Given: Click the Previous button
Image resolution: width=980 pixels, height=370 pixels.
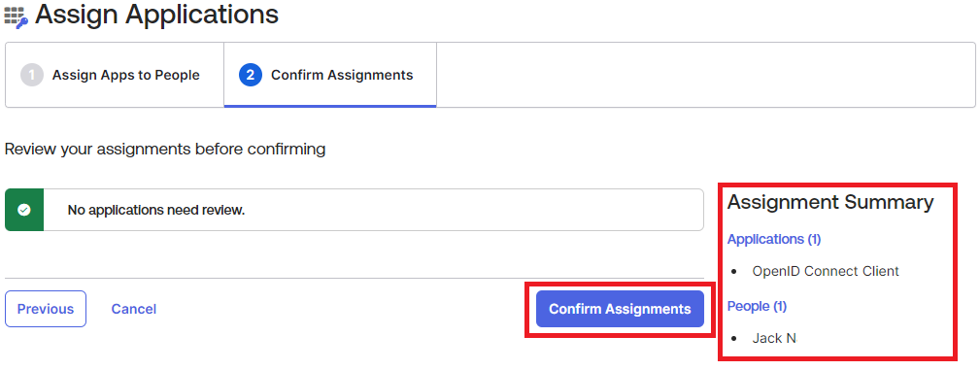Looking at the screenshot, I should 46,309.
